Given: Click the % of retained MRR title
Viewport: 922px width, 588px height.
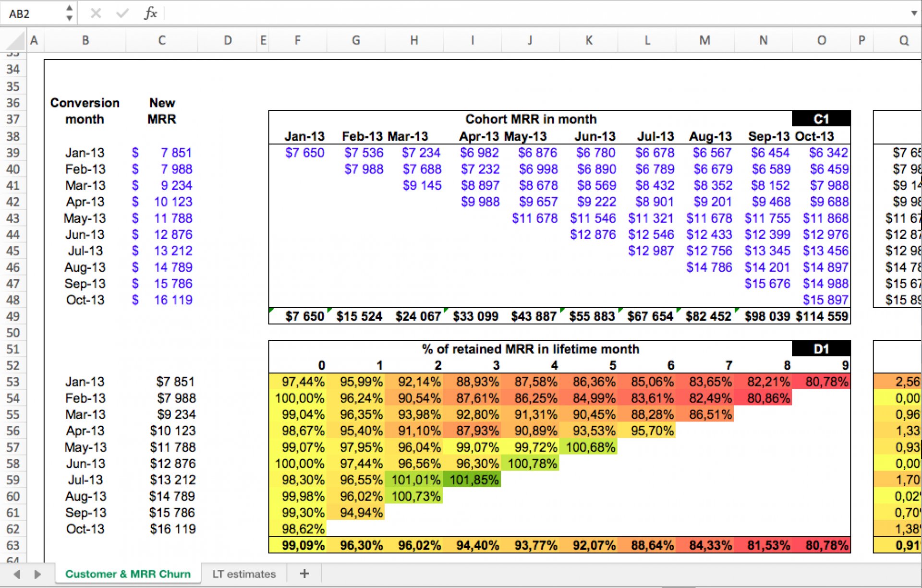Looking at the screenshot, I should click(531, 348).
